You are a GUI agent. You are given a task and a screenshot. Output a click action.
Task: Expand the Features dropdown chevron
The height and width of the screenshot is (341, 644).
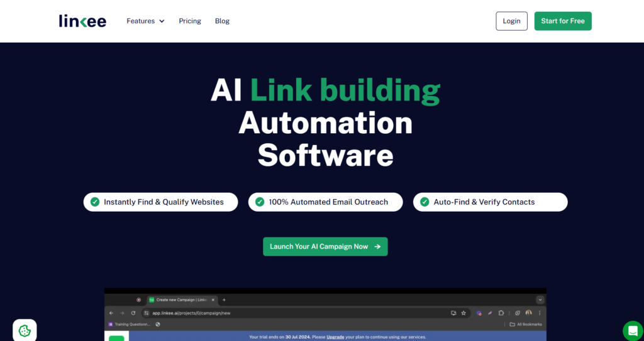click(x=162, y=21)
